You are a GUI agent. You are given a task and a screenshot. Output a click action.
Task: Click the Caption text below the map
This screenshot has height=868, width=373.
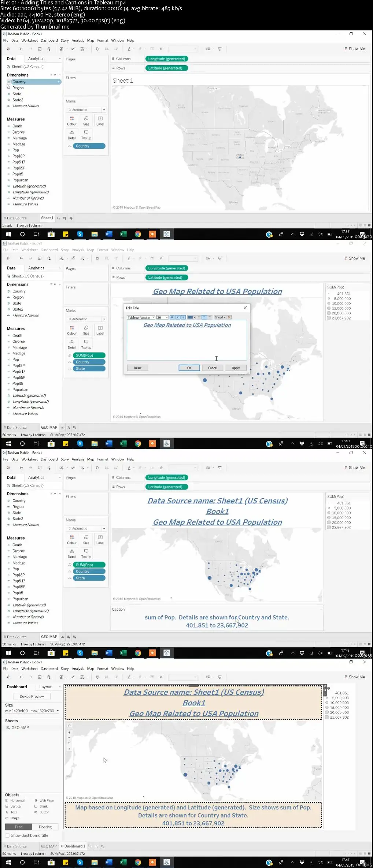coord(217,621)
